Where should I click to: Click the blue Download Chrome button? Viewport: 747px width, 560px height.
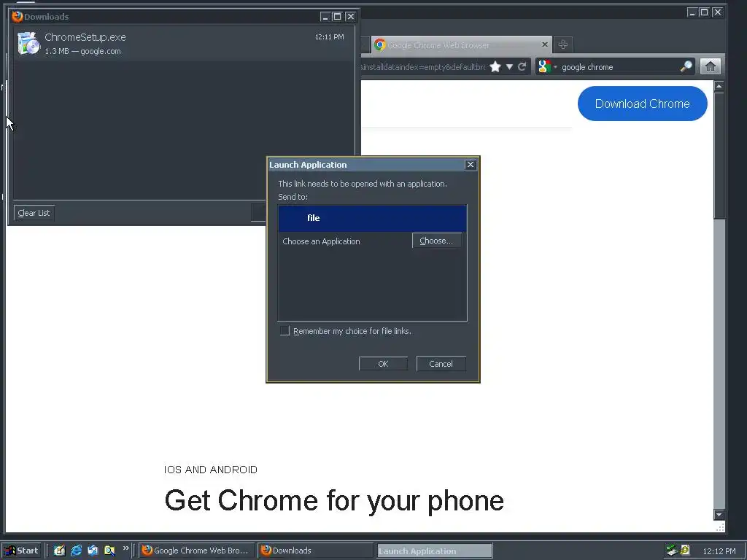tap(642, 104)
